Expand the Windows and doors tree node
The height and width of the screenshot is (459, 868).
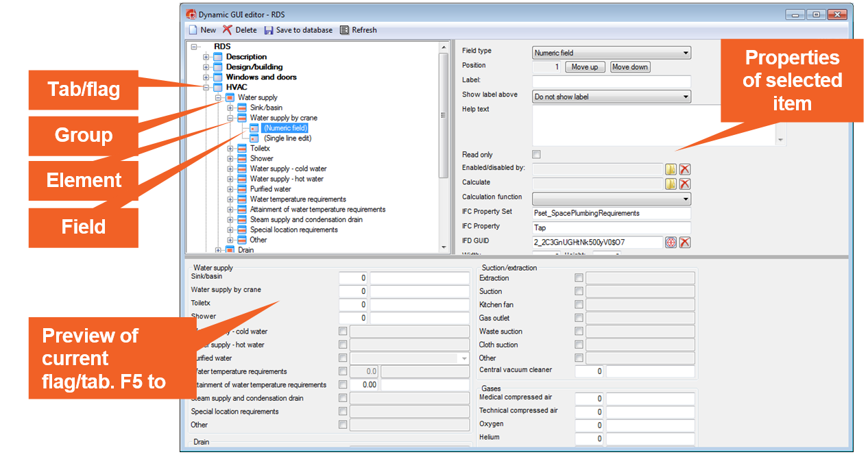pyautogui.click(x=206, y=77)
